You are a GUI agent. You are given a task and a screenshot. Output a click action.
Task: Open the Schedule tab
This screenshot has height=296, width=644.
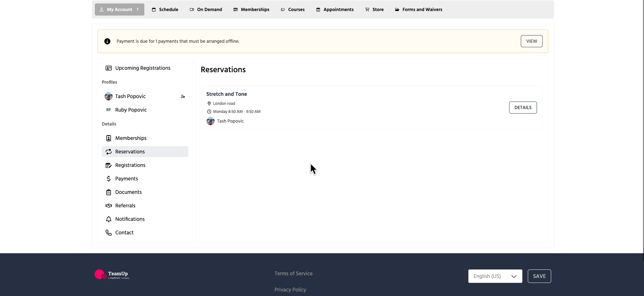click(165, 10)
